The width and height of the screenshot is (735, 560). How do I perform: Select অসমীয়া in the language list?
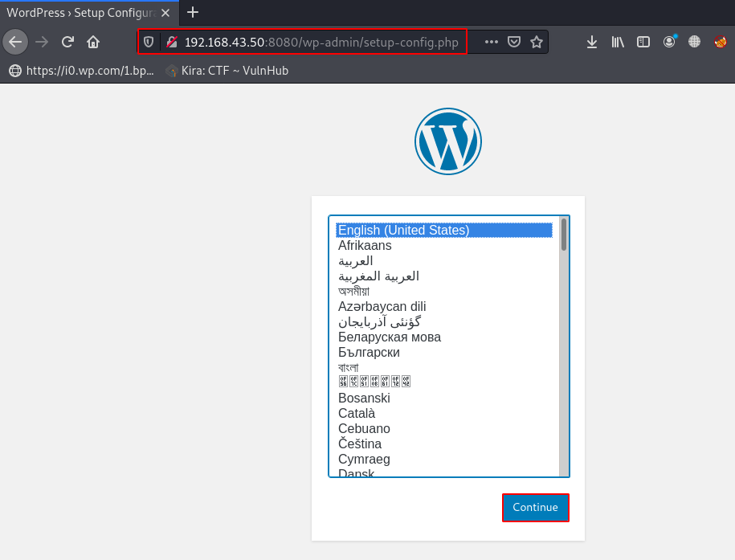(x=444, y=292)
